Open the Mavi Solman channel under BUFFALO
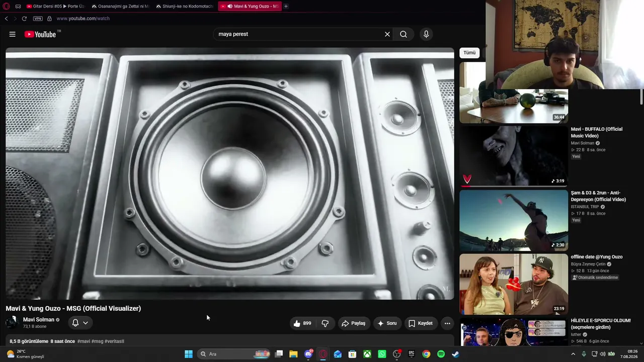Image resolution: width=644 pixels, height=362 pixels. (x=582, y=143)
